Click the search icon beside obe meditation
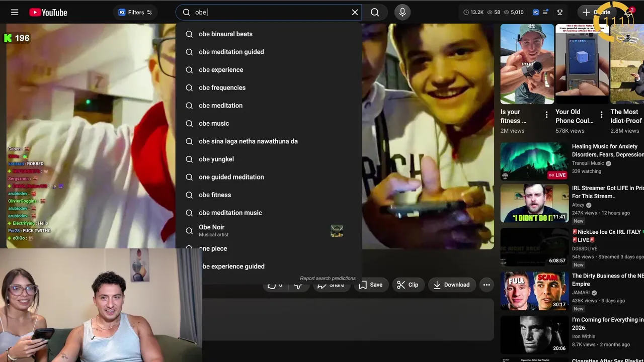Screen dimensions: 644x362 189,106
